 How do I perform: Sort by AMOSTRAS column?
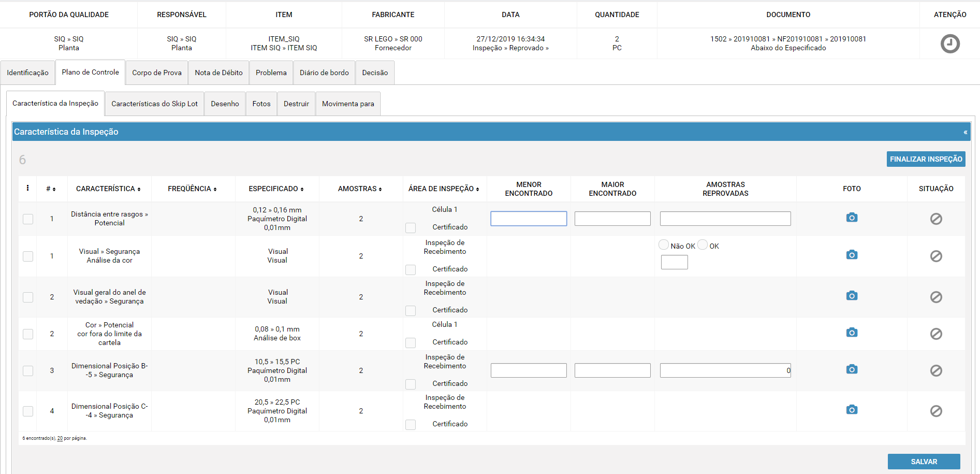[360, 189]
